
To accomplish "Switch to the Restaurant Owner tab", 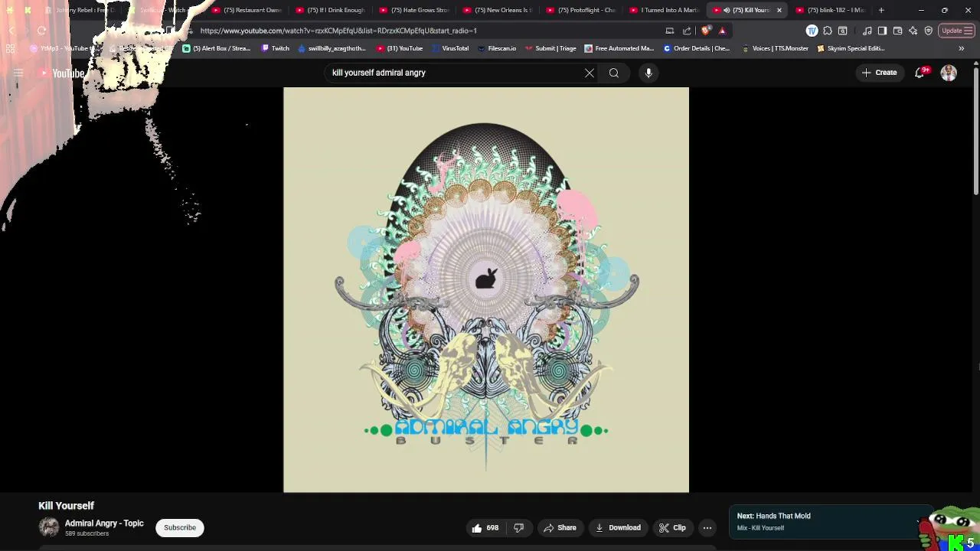I will [x=247, y=10].
